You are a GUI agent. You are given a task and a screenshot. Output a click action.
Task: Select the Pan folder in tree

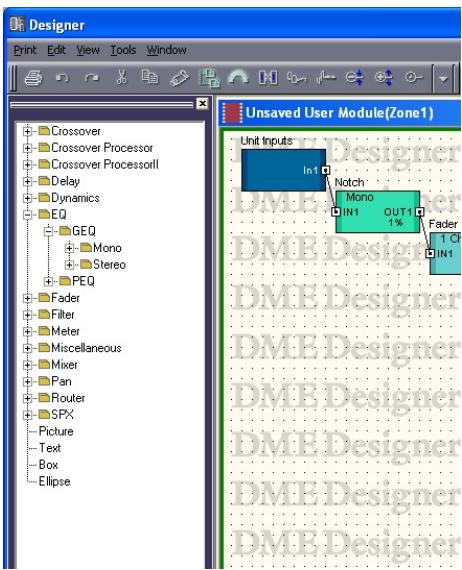[x=61, y=381]
